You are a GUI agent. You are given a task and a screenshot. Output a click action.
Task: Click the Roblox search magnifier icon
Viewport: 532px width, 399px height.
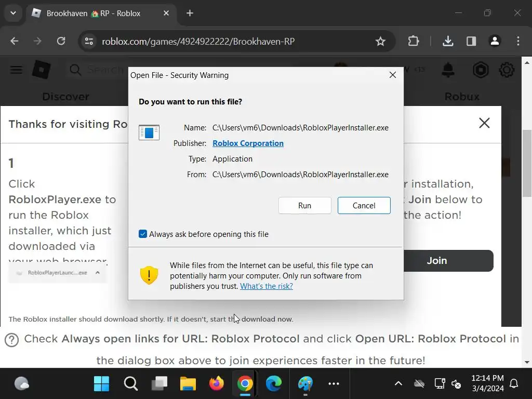click(75, 70)
